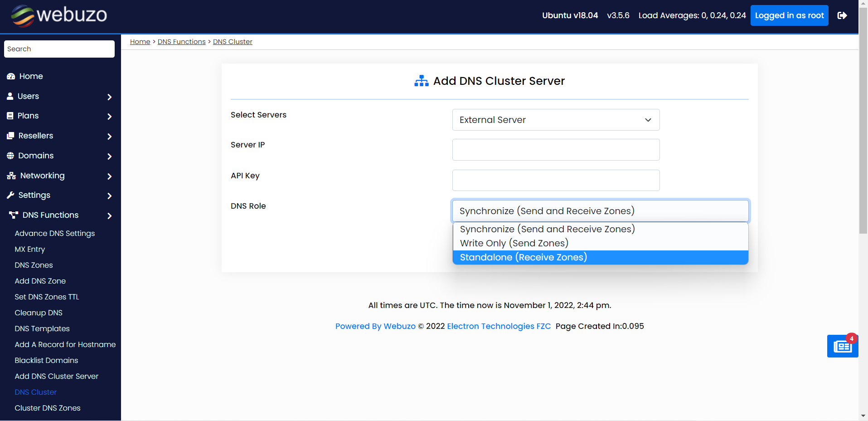Click the Users person icon in sidebar

click(10, 96)
